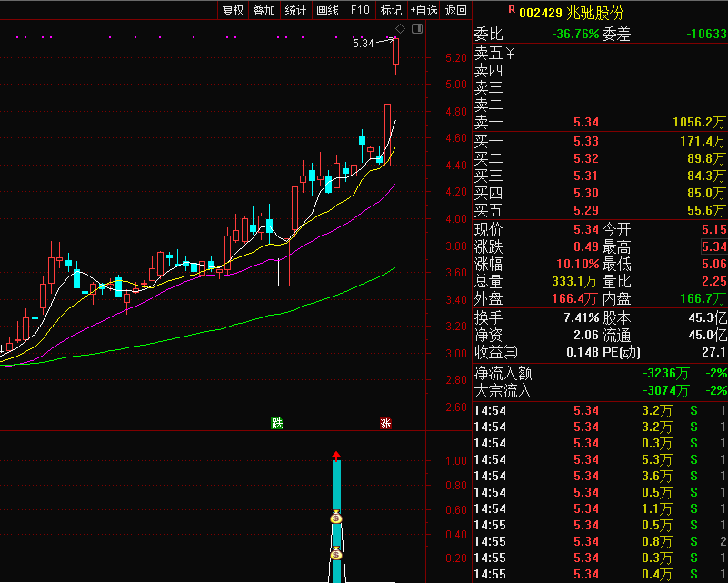
Task: Open the F10 company info page
Action: 360,10
